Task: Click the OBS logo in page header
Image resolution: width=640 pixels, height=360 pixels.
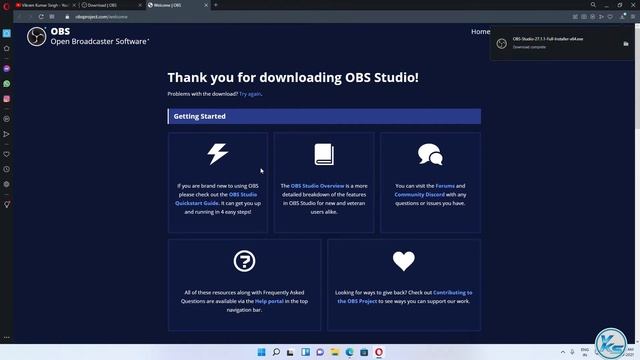Action: pyautogui.click(x=36, y=36)
